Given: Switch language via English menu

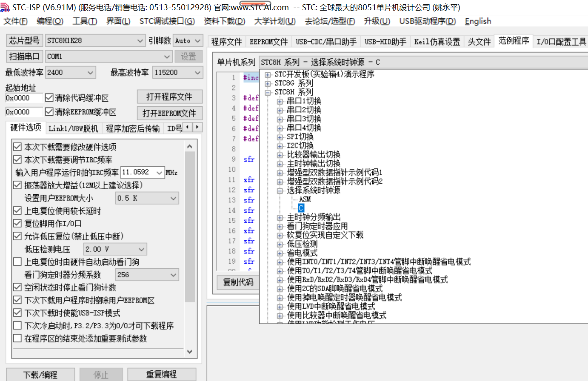Looking at the screenshot, I should coord(478,21).
